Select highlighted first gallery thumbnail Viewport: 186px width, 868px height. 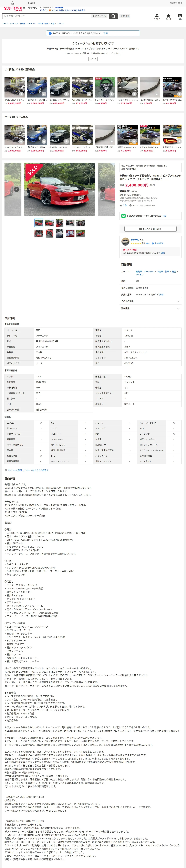pos(39,223)
